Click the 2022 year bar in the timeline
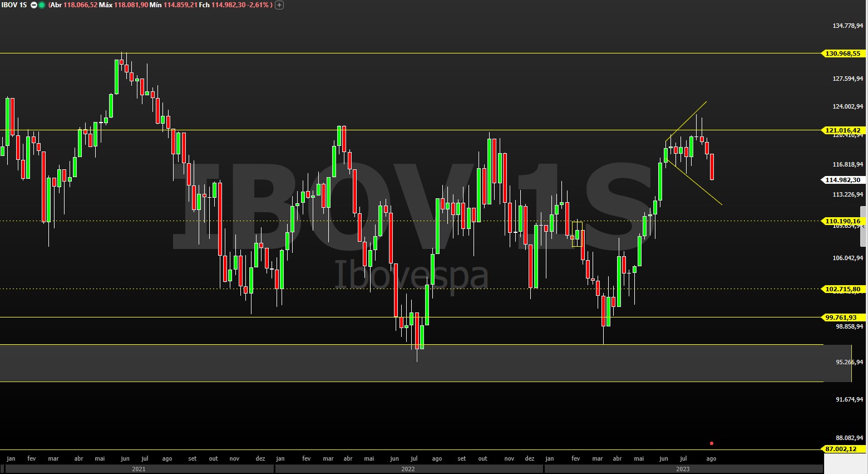This screenshot has width=868, height=474. [x=408, y=468]
